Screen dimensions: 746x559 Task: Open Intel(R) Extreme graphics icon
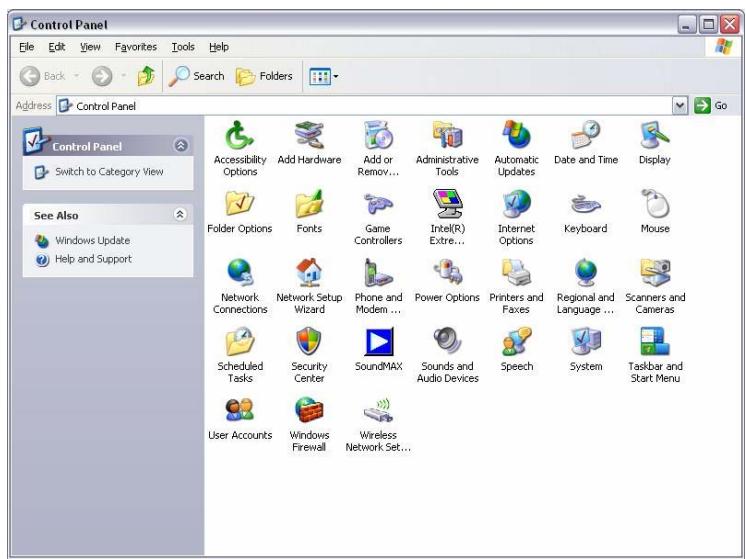click(x=447, y=217)
